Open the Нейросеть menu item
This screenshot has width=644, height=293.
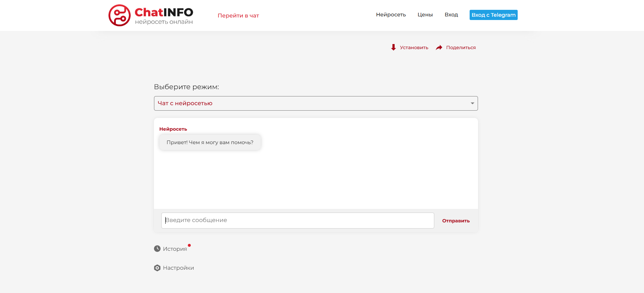(x=391, y=15)
